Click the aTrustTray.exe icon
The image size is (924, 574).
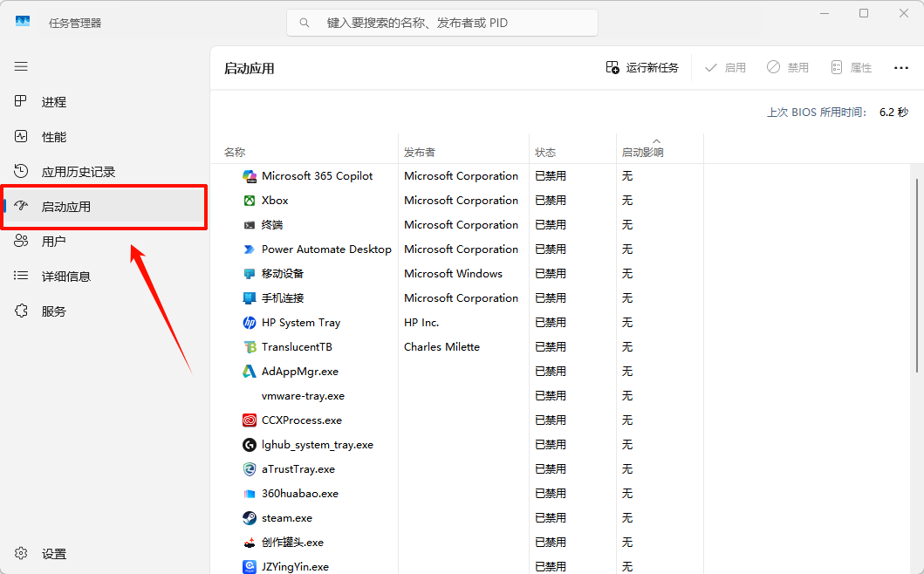(x=250, y=469)
